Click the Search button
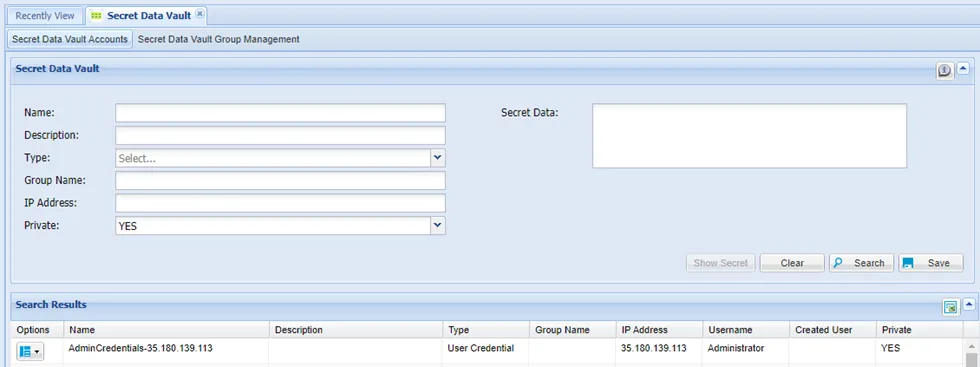Viewport: 980px width, 367px height. click(x=861, y=263)
